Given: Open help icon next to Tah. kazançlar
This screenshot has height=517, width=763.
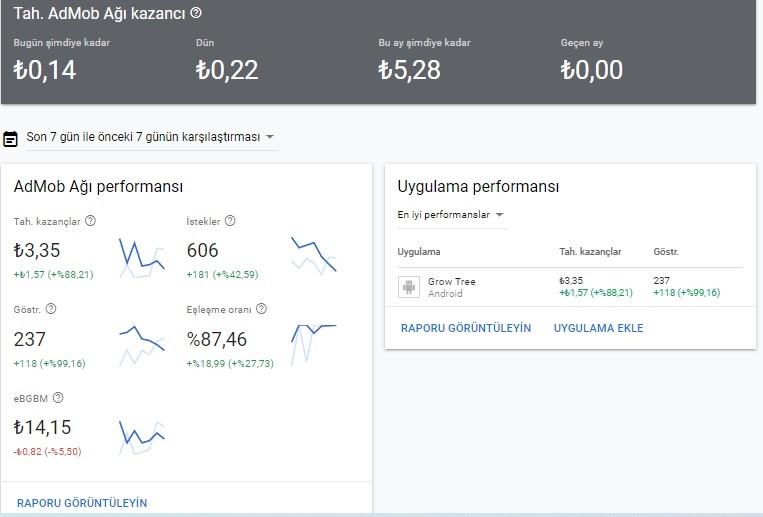Looking at the screenshot, I should point(91,221).
